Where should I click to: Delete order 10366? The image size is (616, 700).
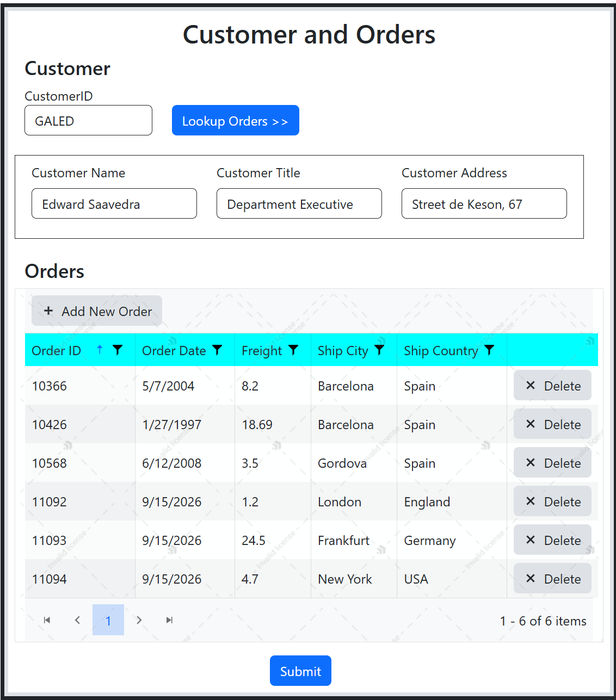552,385
